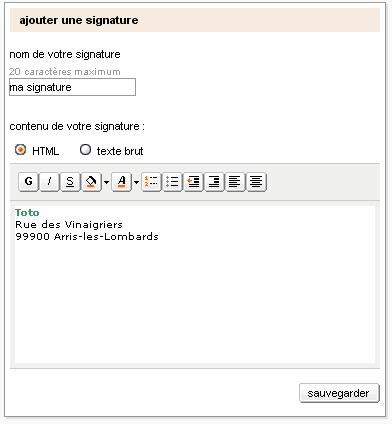Click the 'texte brut' label text
Image resolution: width=392 pixels, height=424 pixels.
(x=120, y=151)
